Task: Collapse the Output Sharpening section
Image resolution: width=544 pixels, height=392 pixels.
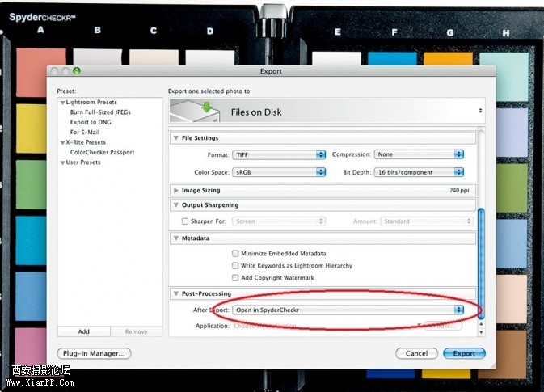Action: (176, 205)
